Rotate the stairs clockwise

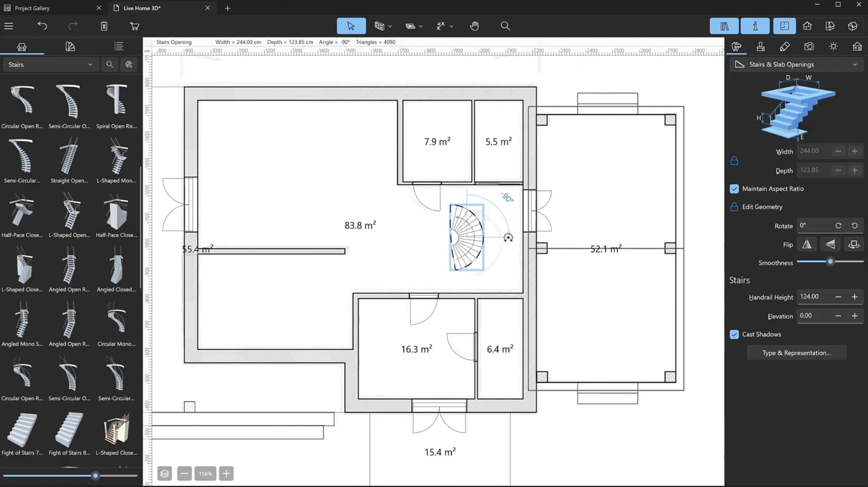click(838, 226)
